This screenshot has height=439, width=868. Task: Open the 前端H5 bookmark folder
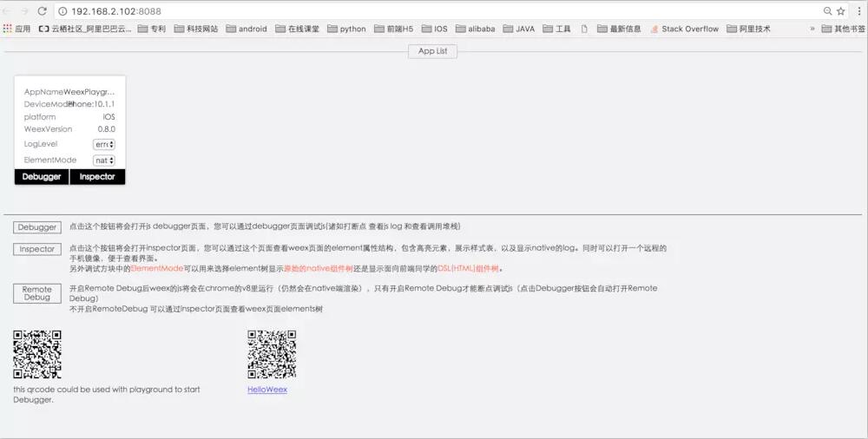coord(393,29)
